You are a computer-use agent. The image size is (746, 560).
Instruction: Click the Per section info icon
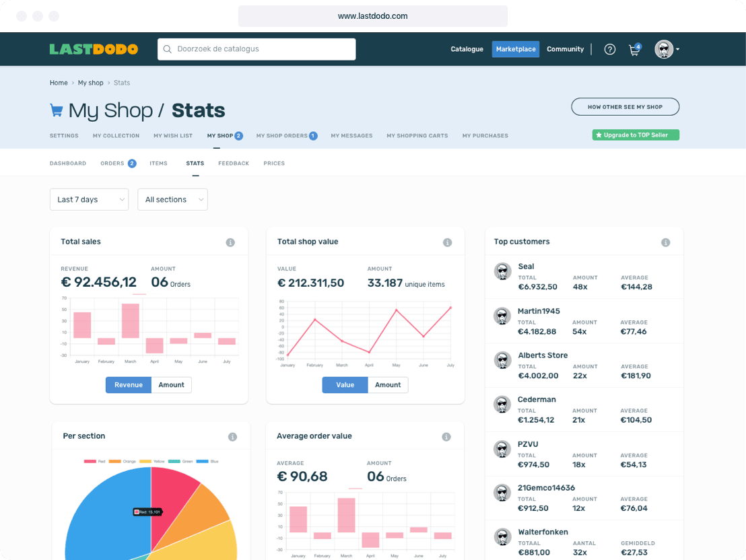tap(232, 437)
